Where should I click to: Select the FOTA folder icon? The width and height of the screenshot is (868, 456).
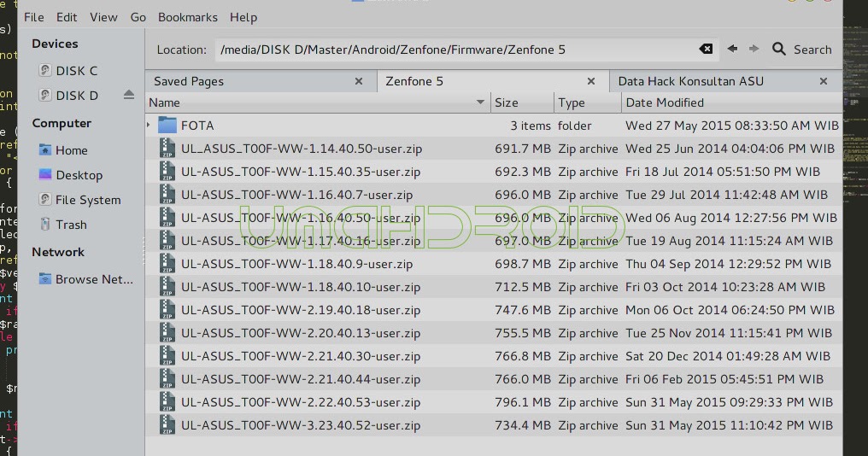(167, 125)
